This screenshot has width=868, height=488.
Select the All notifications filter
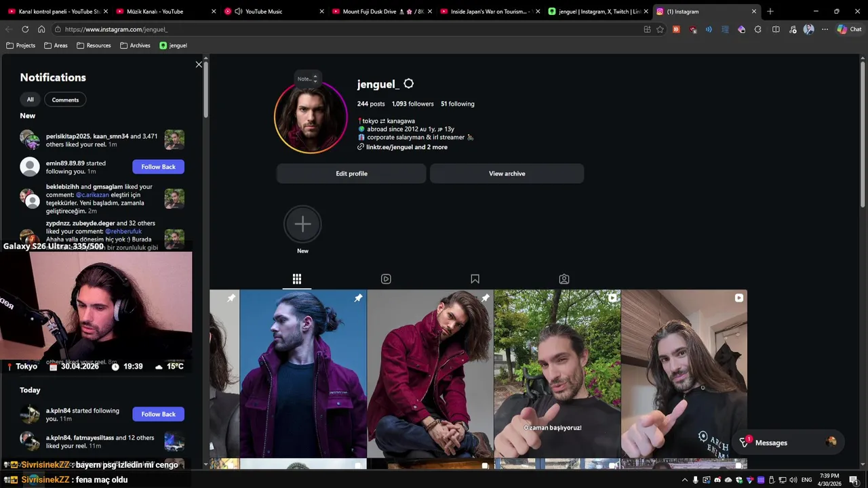[30, 100]
